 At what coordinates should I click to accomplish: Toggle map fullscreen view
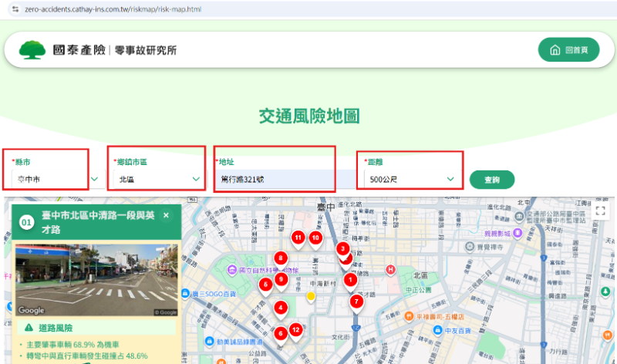tap(600, 211)
